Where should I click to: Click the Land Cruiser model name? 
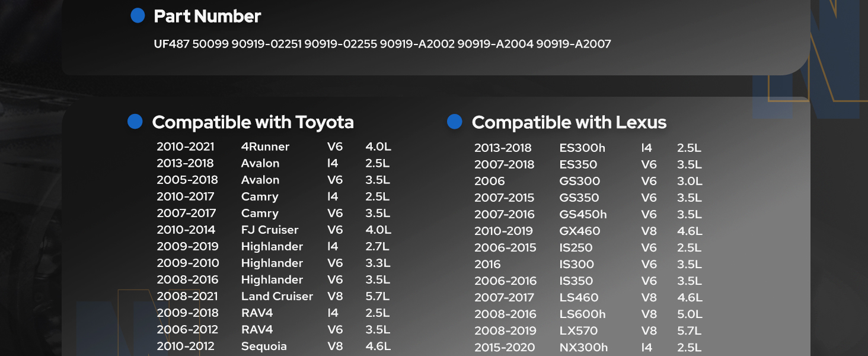277,296
